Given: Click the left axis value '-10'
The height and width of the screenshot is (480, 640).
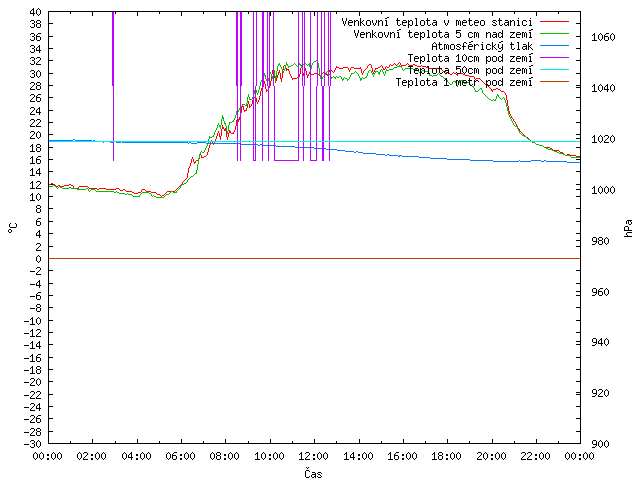Looking at the screenshot, I should [x=32, y=321].
